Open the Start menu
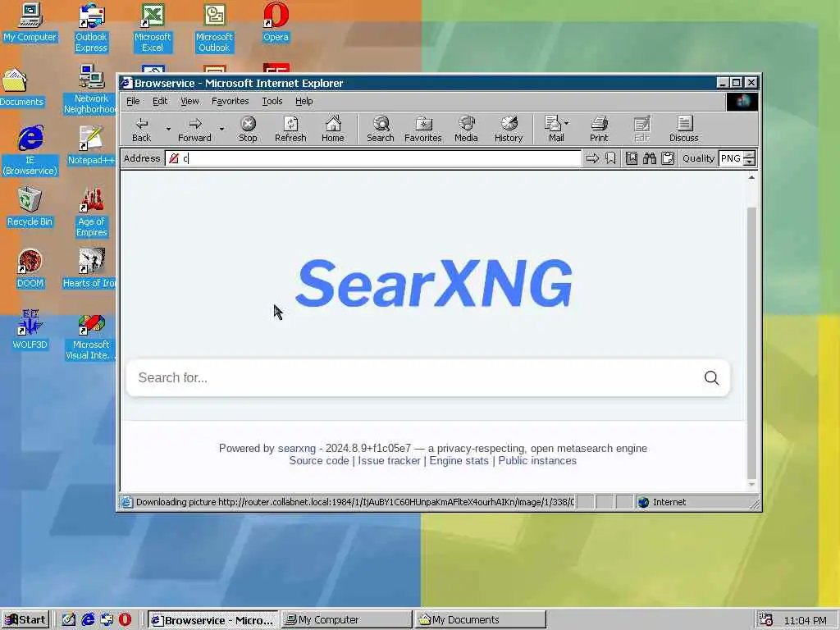 (x=25, y=620)
